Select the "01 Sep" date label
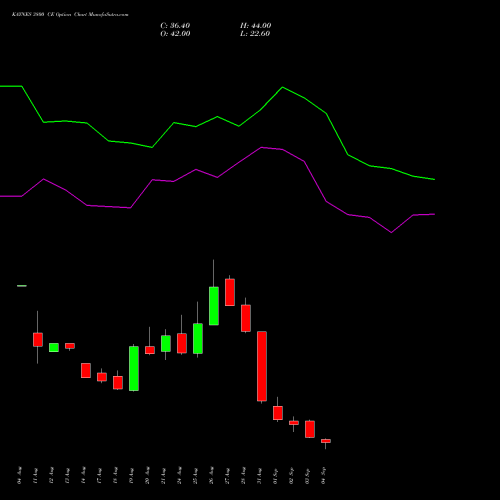The image size is (500, 500). click(x=275, y=475)
